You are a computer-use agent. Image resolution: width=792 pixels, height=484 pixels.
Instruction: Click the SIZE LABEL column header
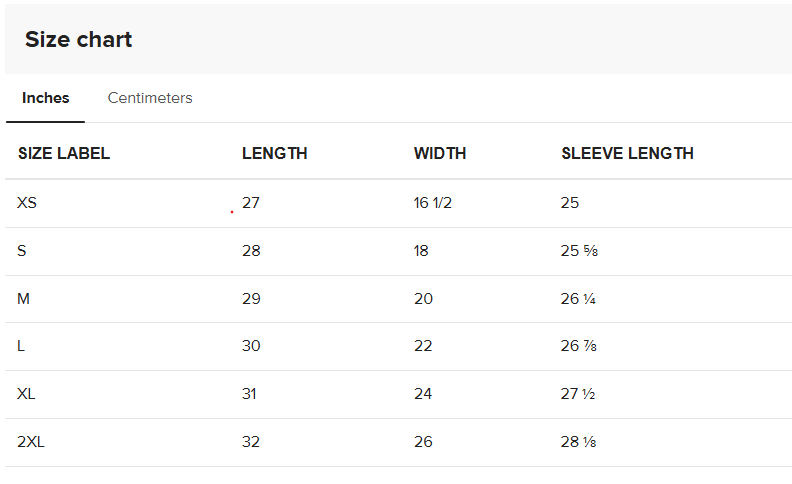[64, 153]
